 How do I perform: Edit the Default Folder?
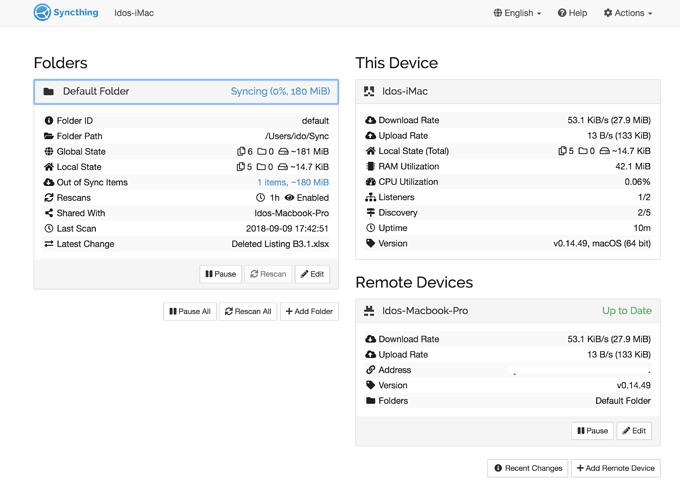(312, 274)
